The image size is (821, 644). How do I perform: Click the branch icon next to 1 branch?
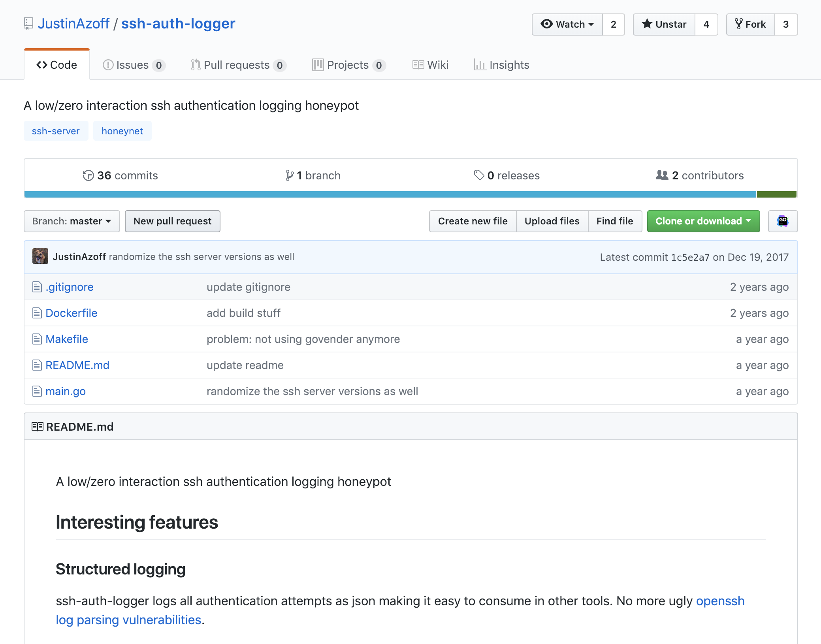[x=290, y=175]
